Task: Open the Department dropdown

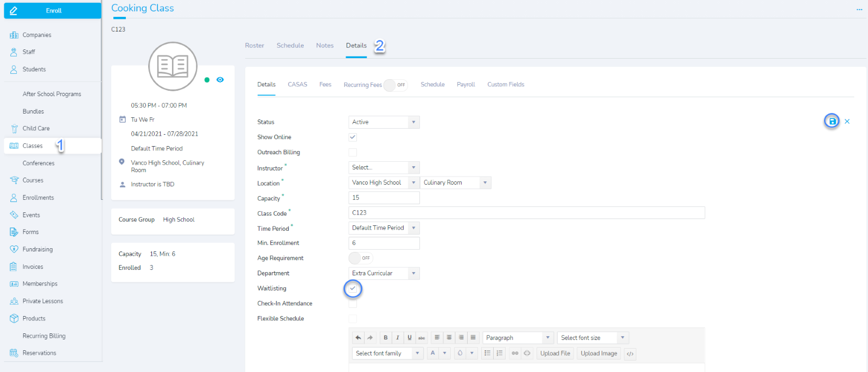Action: click(x=384, y=273)
